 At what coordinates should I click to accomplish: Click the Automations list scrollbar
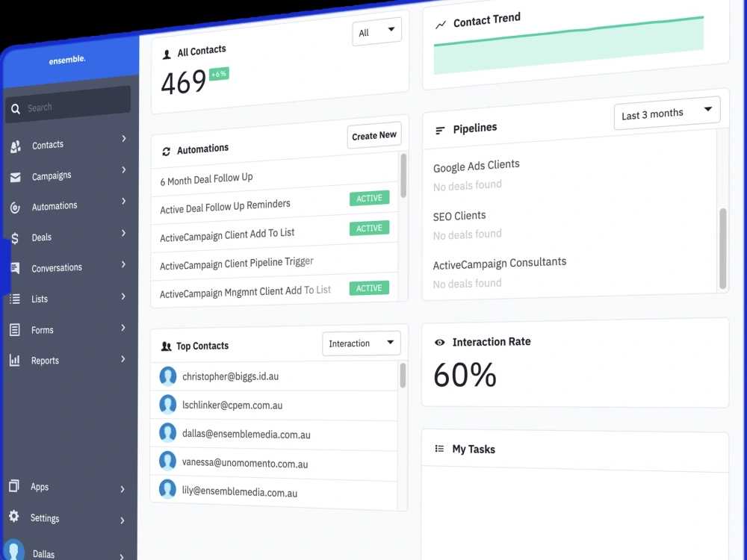coord(403,175)
